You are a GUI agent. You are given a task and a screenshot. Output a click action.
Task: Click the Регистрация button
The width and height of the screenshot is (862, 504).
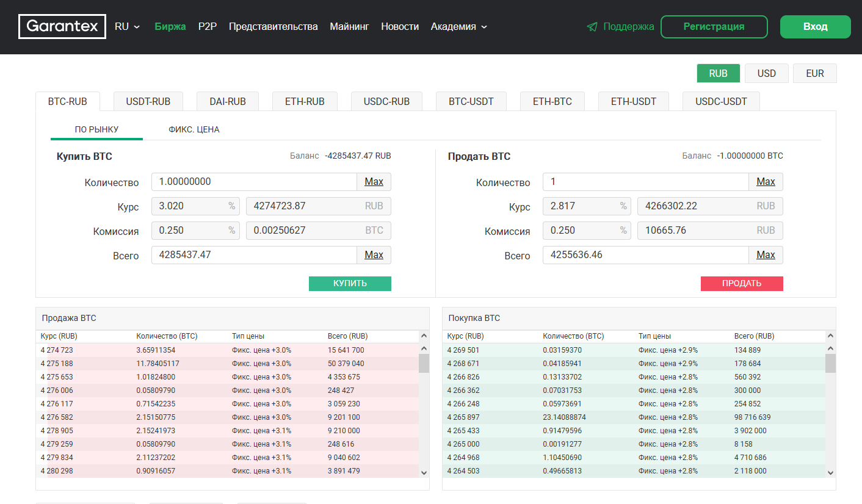coord(714,27)
